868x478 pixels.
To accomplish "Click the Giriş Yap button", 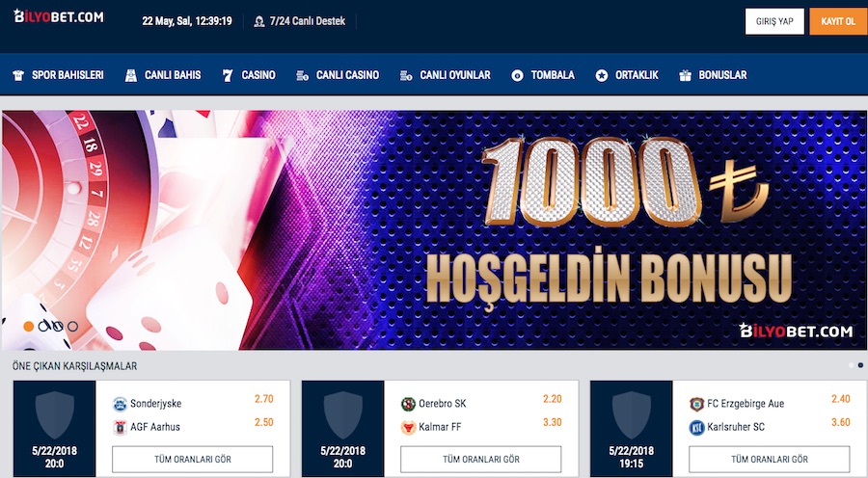I will tap(774, 21).
